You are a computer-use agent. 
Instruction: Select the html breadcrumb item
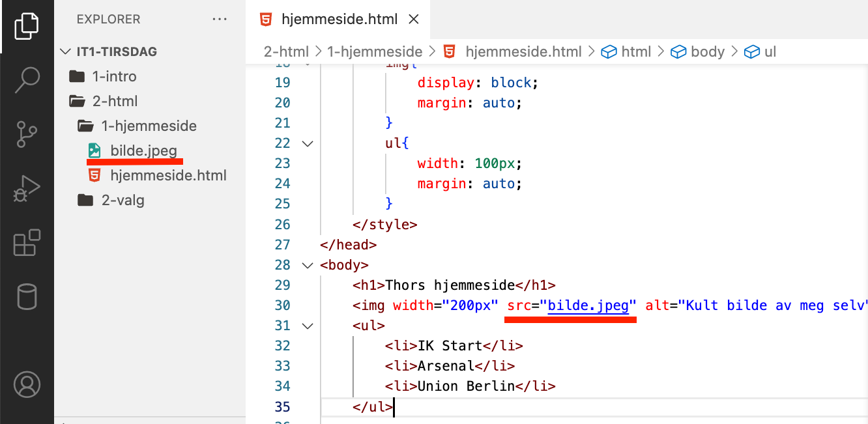626,51
